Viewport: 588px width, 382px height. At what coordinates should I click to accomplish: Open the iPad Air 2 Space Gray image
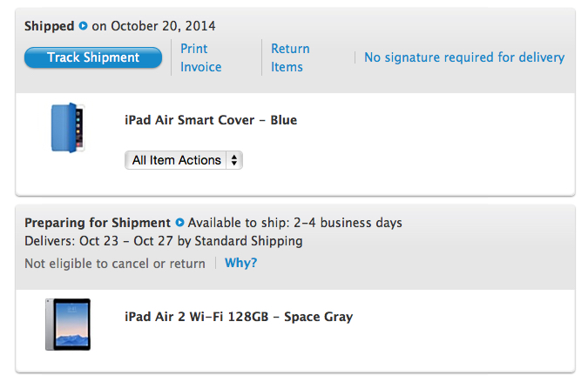[67, 324]
